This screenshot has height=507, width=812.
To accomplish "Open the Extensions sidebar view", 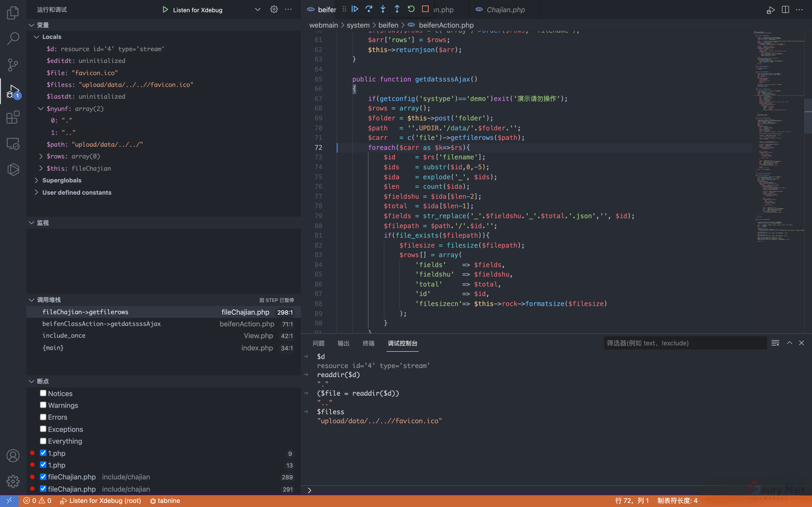I will pos(13,117).
